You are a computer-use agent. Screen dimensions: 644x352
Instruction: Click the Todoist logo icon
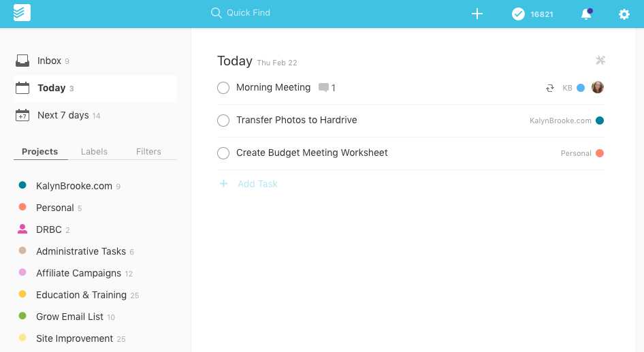point(22,13)
